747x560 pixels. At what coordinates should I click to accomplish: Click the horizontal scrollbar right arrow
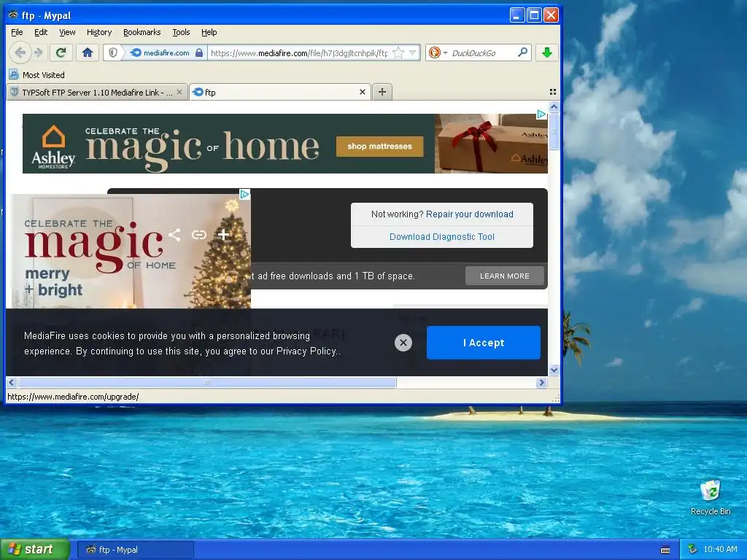point(541,382)
